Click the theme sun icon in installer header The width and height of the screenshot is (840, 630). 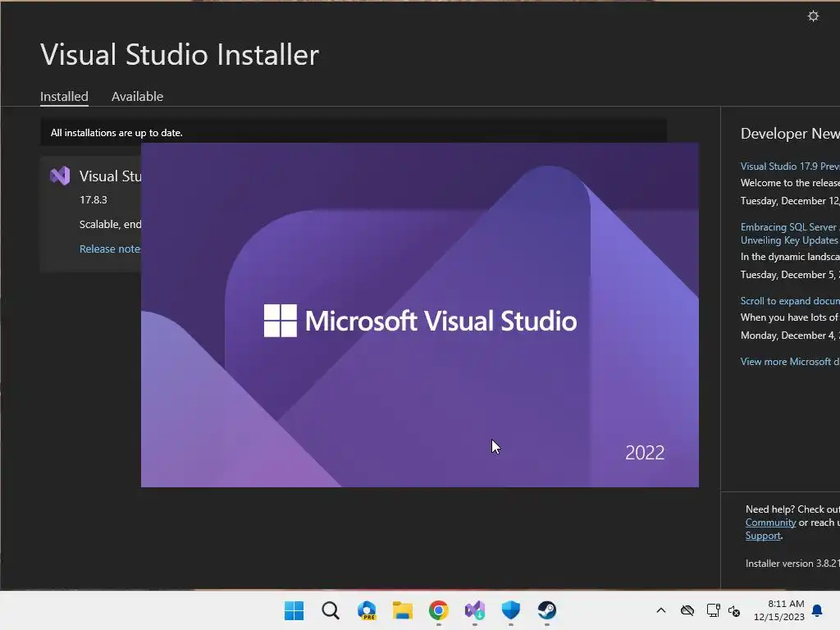[x=813, y=16]
